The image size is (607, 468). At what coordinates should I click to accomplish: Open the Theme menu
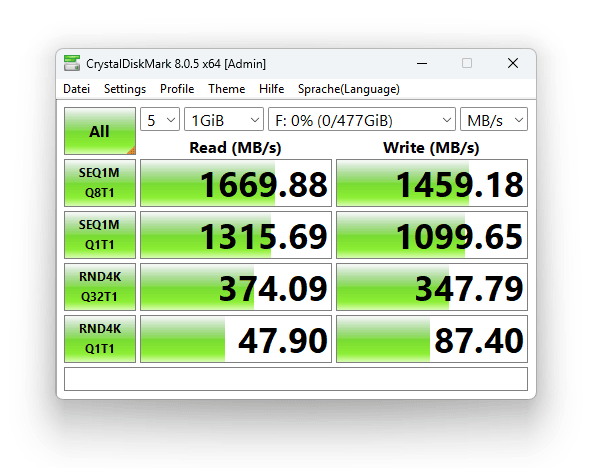[x=226, y=89]
